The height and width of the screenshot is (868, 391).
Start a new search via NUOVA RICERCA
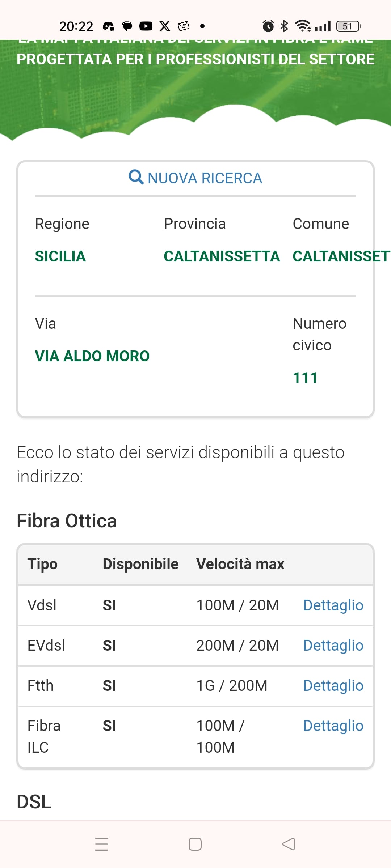coord(195,178)
